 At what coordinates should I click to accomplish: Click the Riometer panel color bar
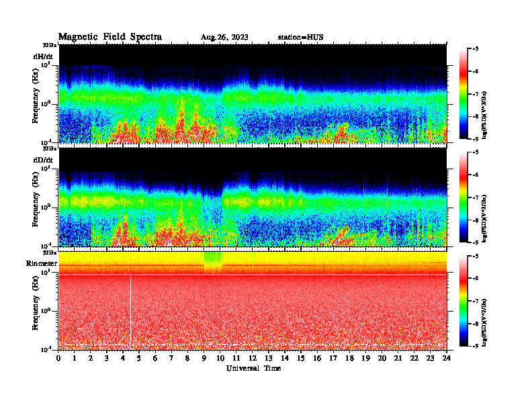[x=463, y=301]
